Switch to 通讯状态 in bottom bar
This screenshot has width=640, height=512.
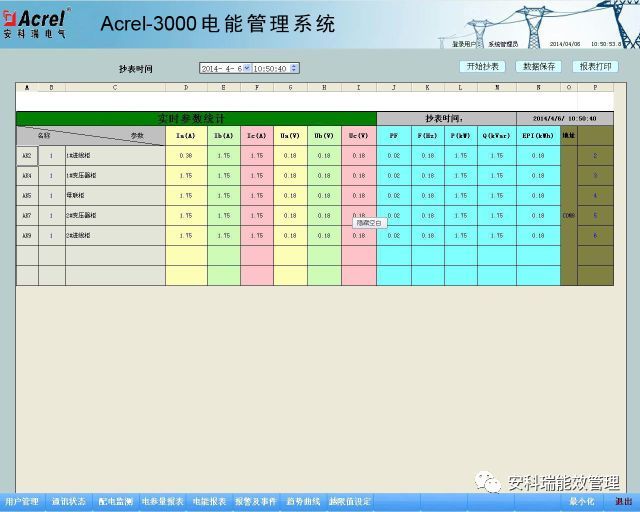click(x=68, y=501)
